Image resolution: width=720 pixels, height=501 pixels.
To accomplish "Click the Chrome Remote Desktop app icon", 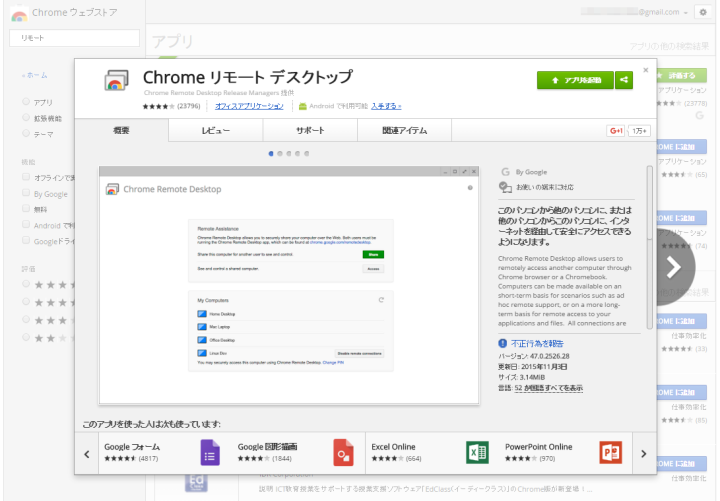I will (117, 83).
